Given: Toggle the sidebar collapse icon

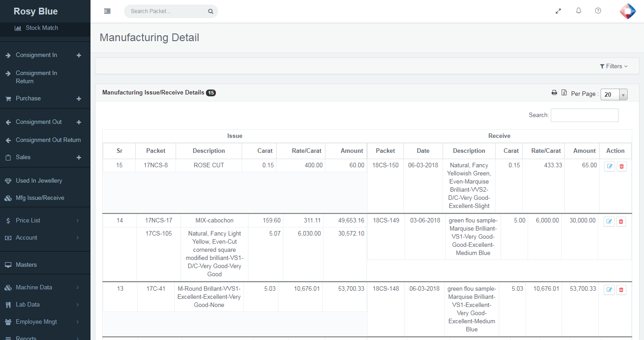Looking at the screenshot, I should 107,11.
